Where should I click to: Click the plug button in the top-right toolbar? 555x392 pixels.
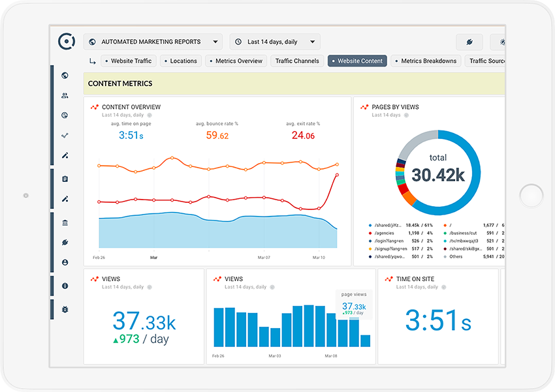(x=469, y=42)
